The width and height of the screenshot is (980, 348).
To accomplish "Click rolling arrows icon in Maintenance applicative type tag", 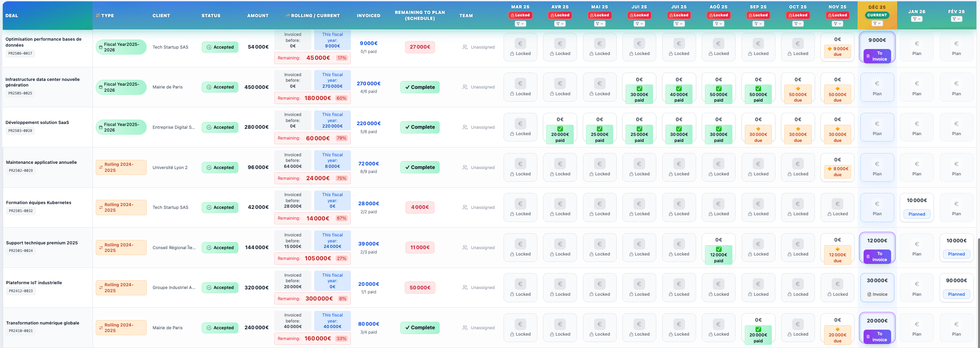I will pos(101,167).
